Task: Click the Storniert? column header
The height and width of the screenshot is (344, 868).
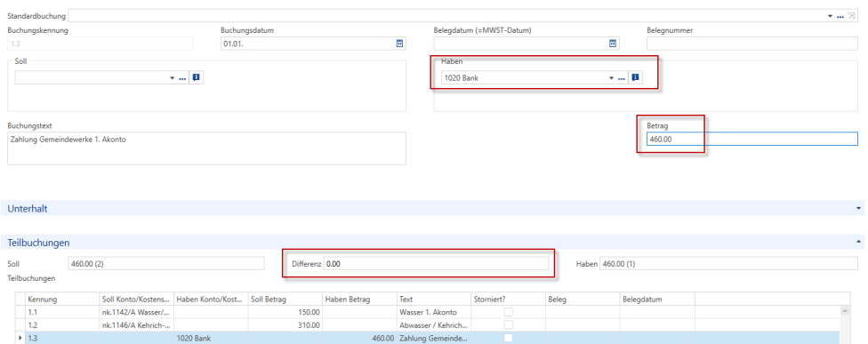Action: pyautogui.click(x=508, y=300)
